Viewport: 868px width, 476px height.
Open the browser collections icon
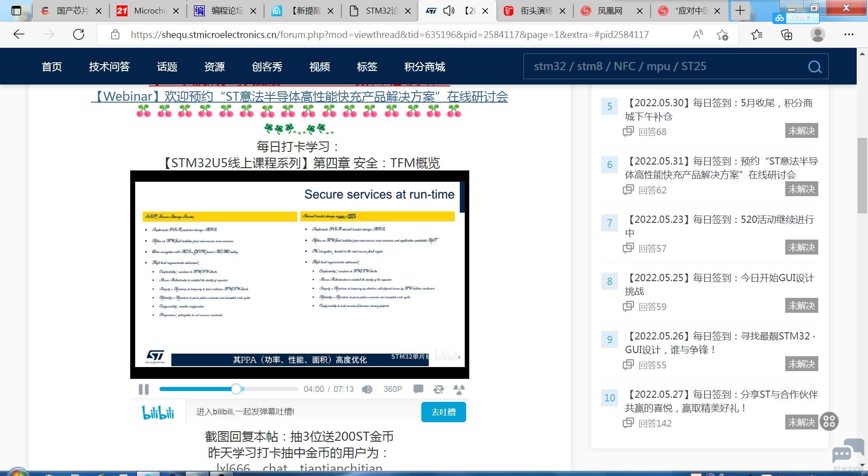pos(787,34)
